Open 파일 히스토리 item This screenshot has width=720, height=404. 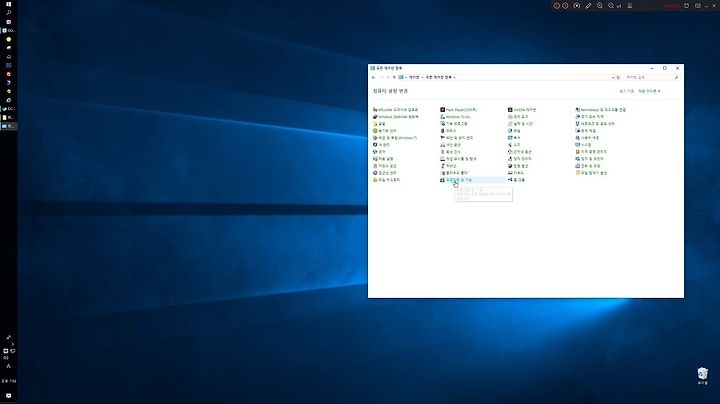tap(386, 180)
